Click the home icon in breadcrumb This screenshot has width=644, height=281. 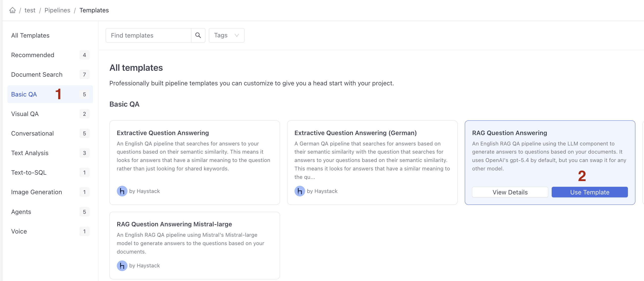pos(13,10)
